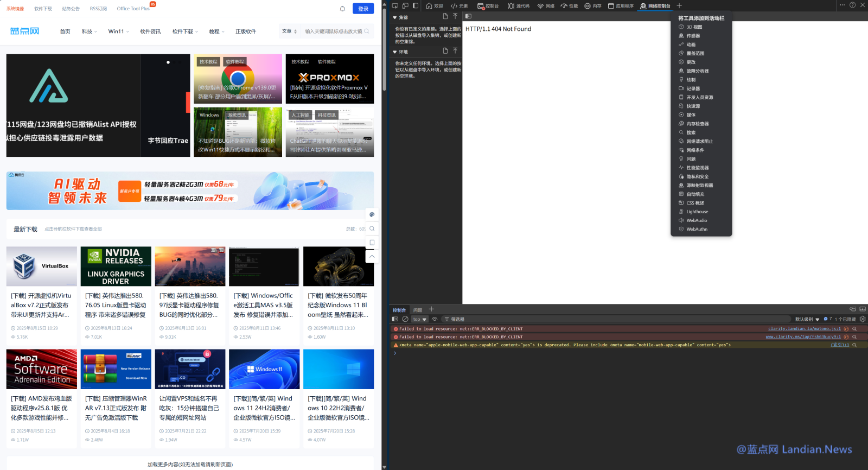
Task: Click the inspect element picker icon
Action: click(395, 6)
